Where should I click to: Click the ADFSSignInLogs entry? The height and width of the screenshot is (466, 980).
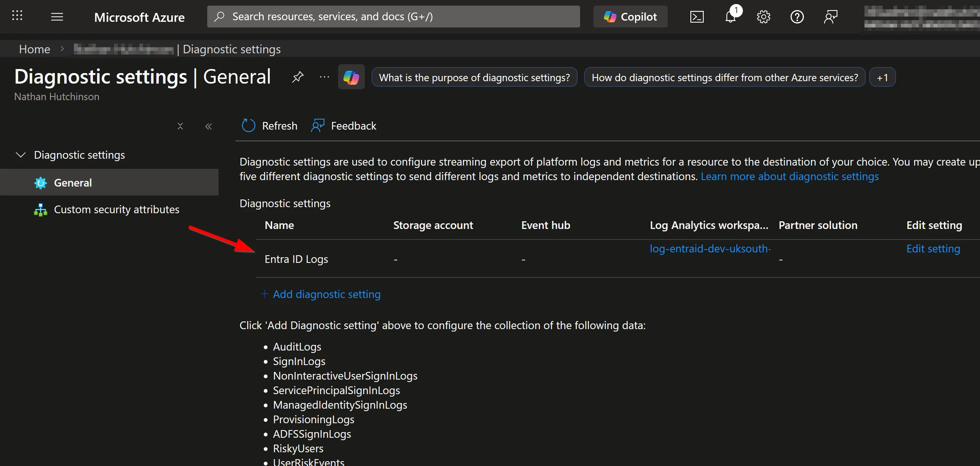(312, 434)
